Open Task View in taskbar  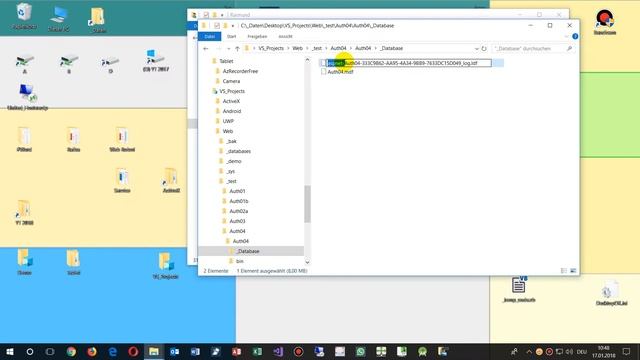pos(50,351)
